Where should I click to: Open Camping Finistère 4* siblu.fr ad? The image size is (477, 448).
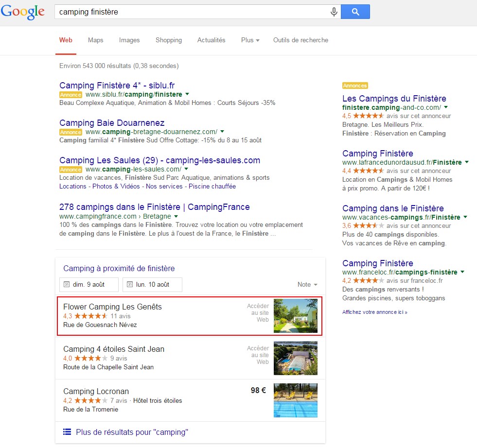pos(117,86)
